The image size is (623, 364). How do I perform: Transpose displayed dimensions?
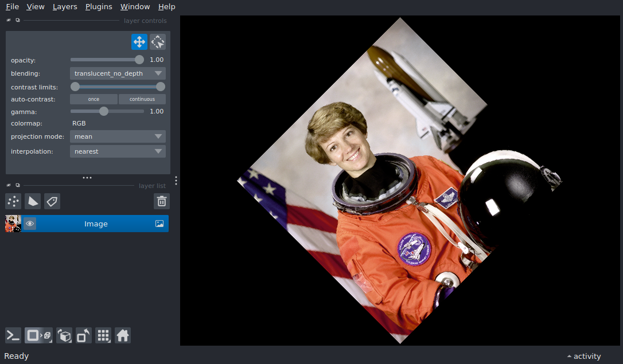[x=84, y=335]
